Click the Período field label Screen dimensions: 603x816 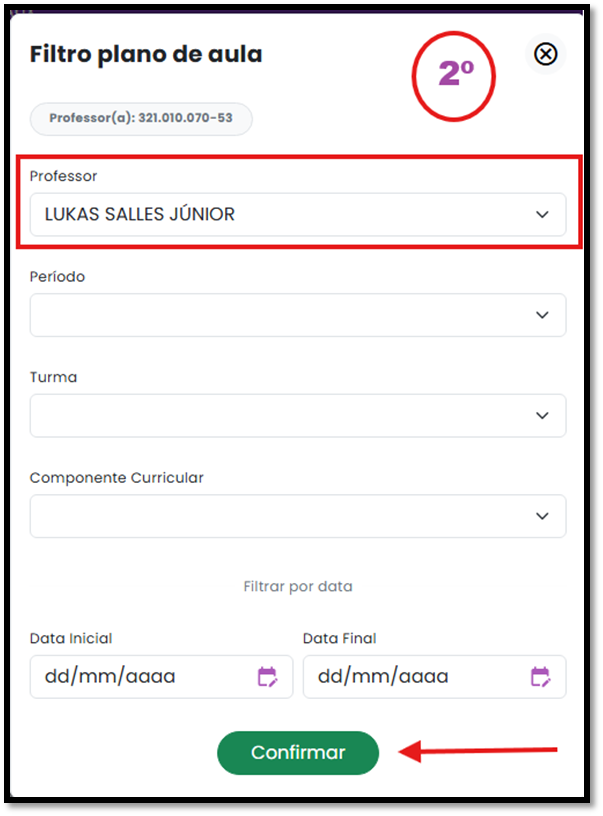click(x=57, y=276)
